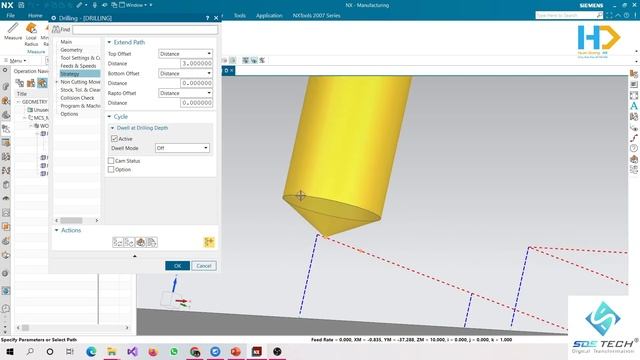Open the Drilling dialog help question mark

coord(207,18)
